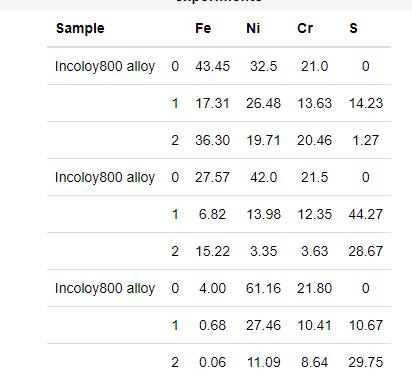Click the Fe value 27.57
The height and width of the screenshot is (379, 412).
[x=212, y=177]
